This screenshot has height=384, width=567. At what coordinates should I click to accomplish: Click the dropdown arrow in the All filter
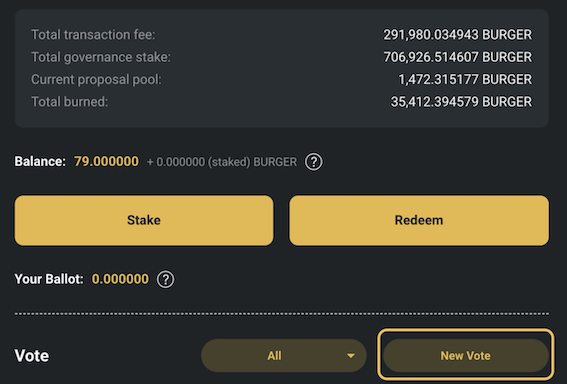click(x=350, y=356)
